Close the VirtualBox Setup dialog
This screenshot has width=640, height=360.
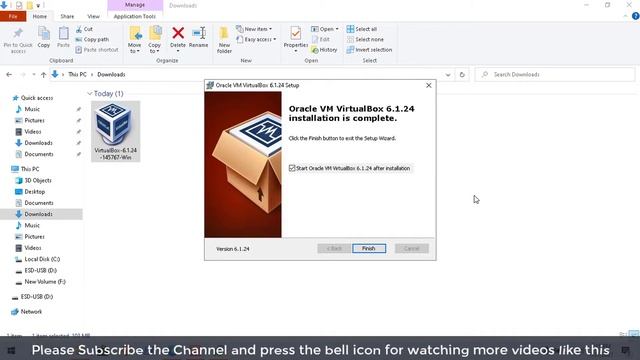point(429,85)
